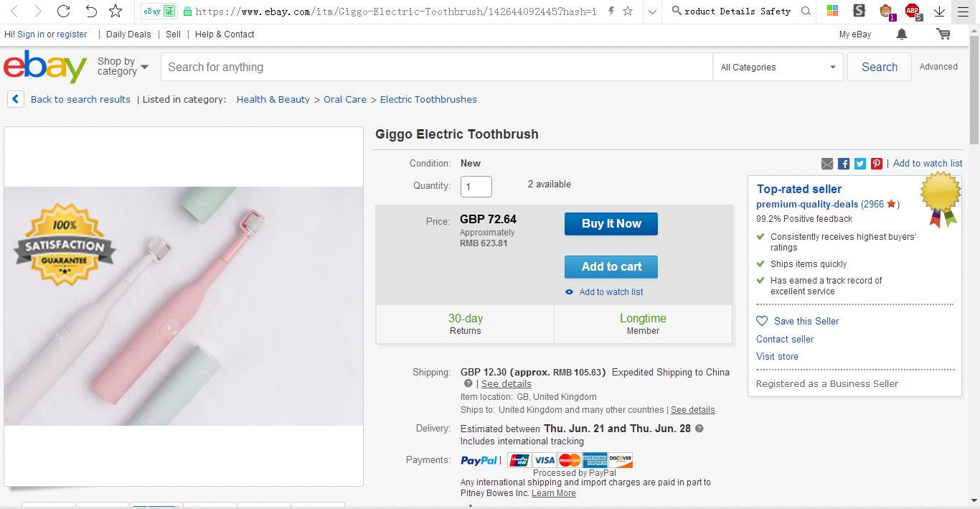This screenshot has width=980, height=509.
Task: Share this listing on Facebook
Action: 844,164
